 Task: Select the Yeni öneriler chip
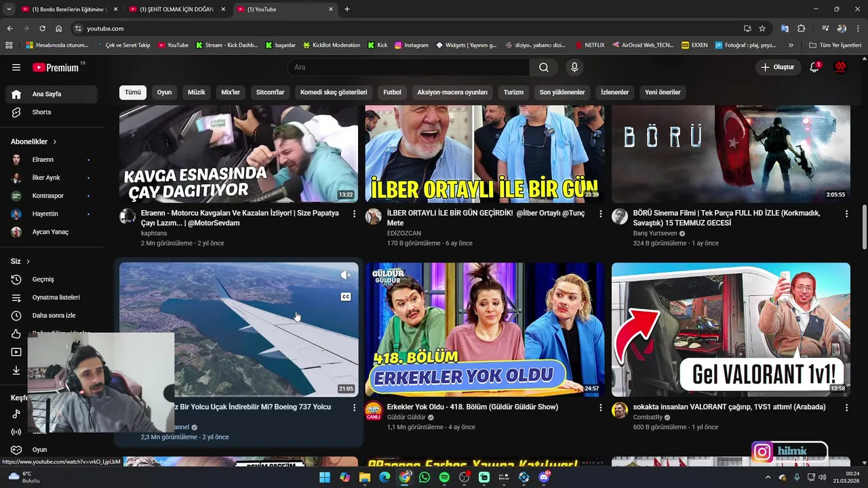tap(663, 92)
